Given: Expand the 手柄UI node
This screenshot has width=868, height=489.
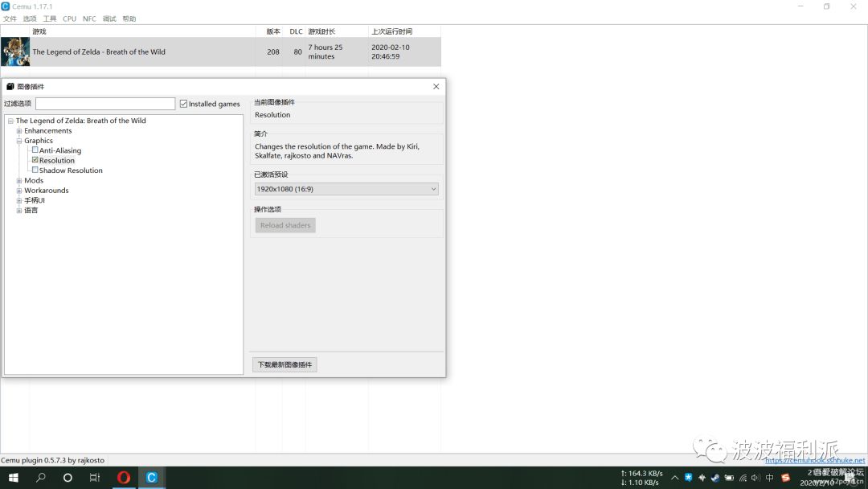Looking at the screenshot, I should pyautogui.click(x=18, y=200).
